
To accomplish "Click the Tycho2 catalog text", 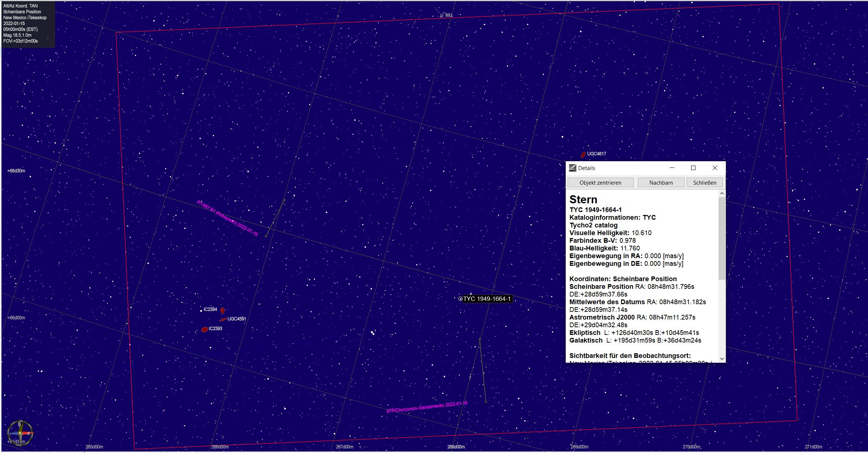I will [x=594, y=225].
